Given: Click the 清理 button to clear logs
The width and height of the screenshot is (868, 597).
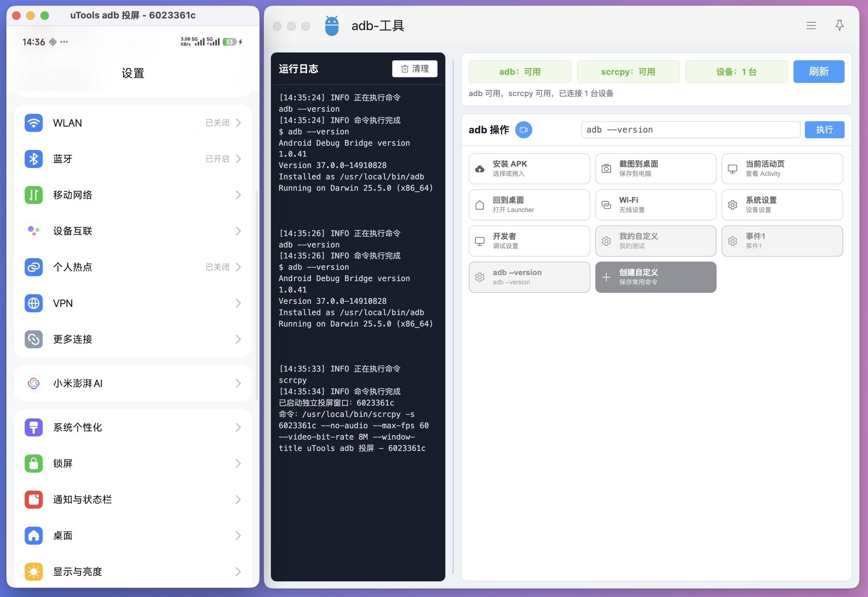Looking at the screenshot, I should click(414, 69).
